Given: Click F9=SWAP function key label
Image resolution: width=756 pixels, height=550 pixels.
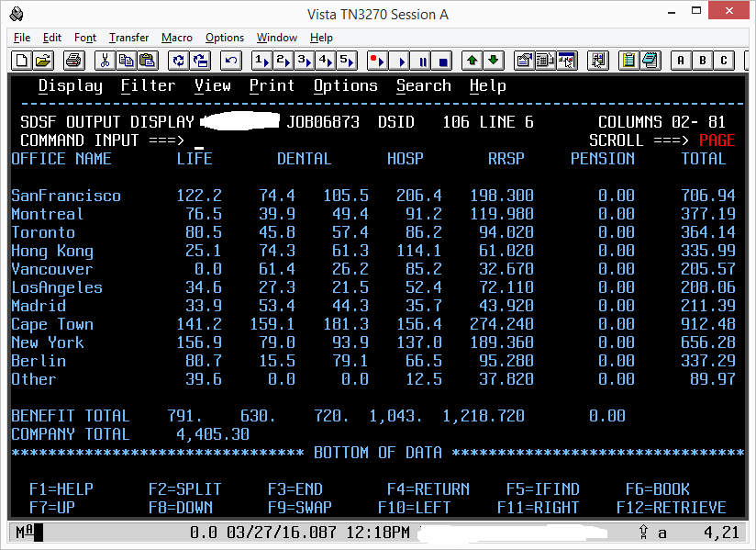Looking at the screenshot, I should tap(300, 508).
